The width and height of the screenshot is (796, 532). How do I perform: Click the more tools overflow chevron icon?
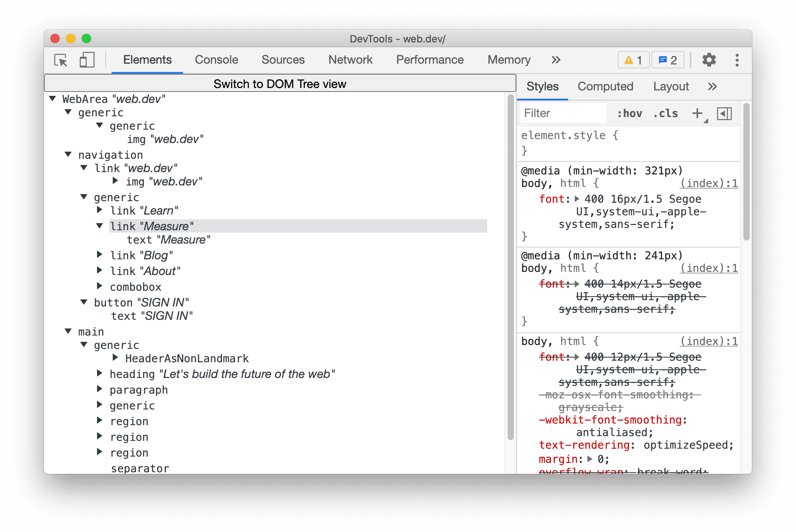click(x=554, y=59)
